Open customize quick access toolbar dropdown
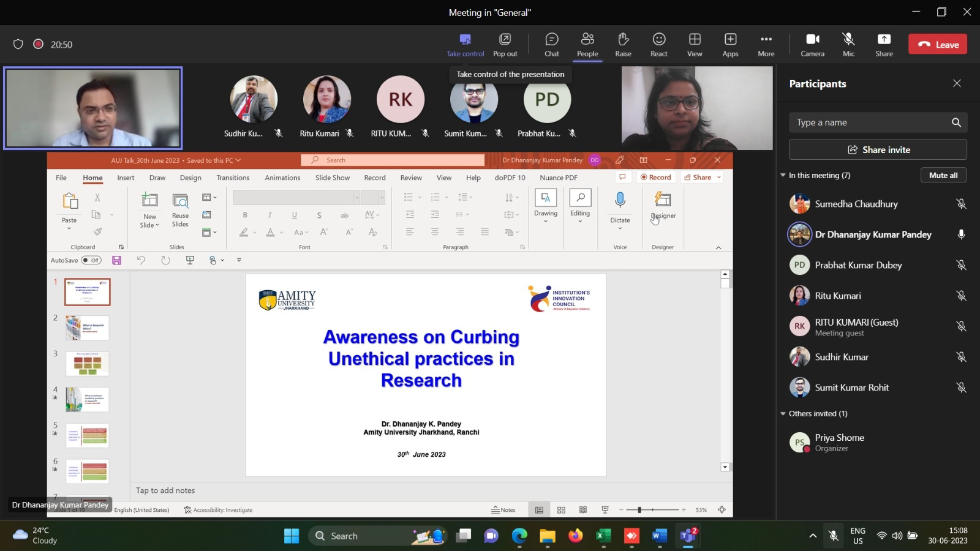This screenshot has width=980, height=551. 239,260
